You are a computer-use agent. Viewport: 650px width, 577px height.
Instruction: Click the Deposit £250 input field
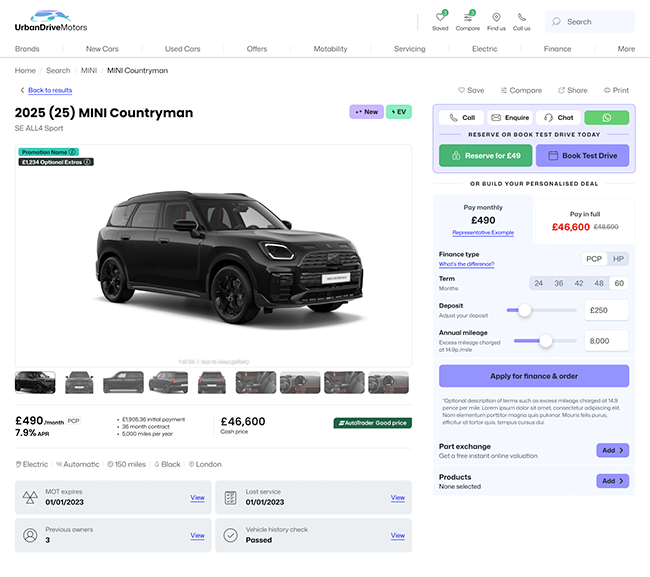(x=606, y=310)
